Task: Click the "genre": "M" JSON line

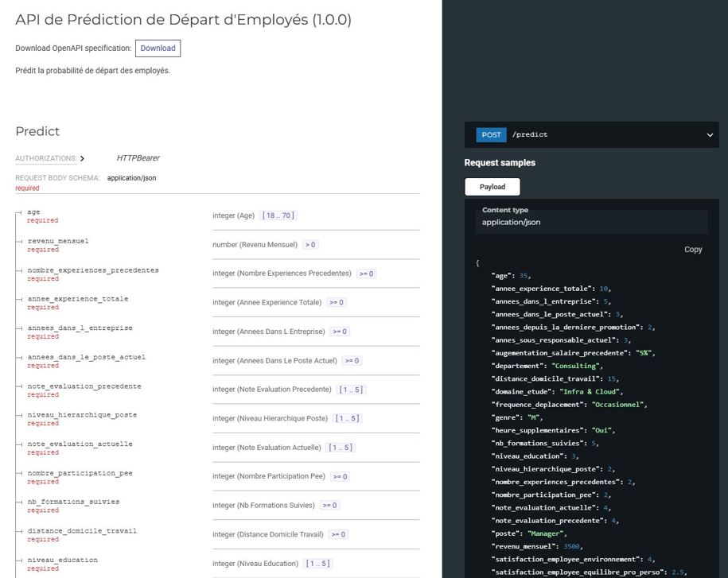Action: tap(517, 417)
